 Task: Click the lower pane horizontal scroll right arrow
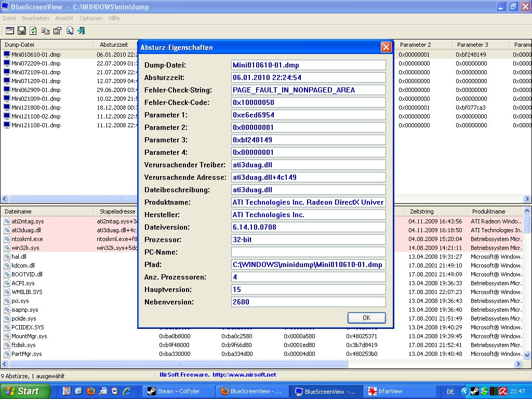tap(518, 364)
